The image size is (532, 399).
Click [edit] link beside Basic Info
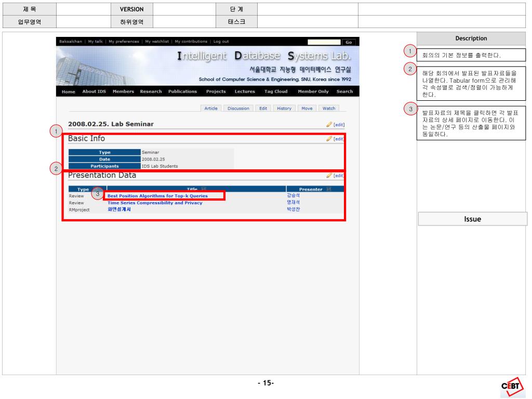click(338, 139)
